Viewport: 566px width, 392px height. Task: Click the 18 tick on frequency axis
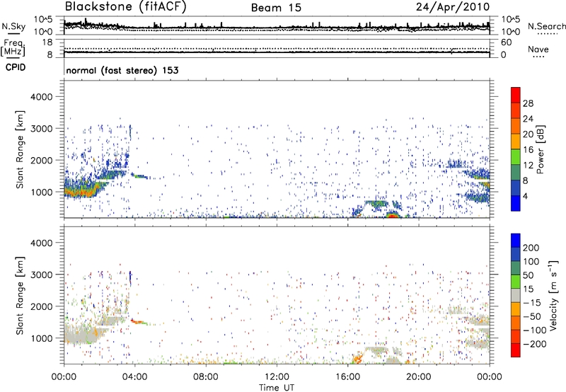tap(47, 42)
